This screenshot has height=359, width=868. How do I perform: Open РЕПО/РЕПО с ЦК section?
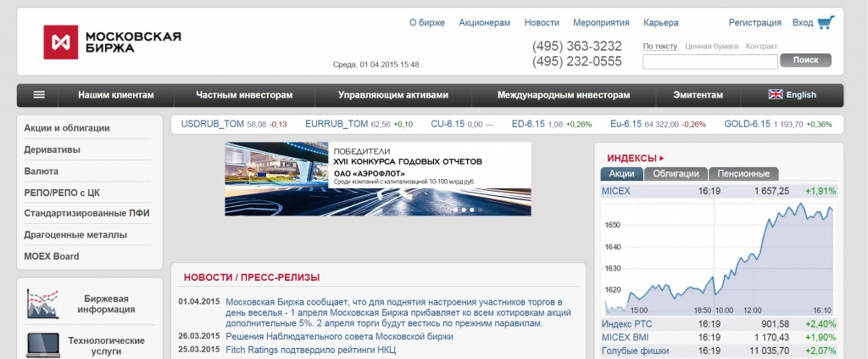tap(62, 193)
